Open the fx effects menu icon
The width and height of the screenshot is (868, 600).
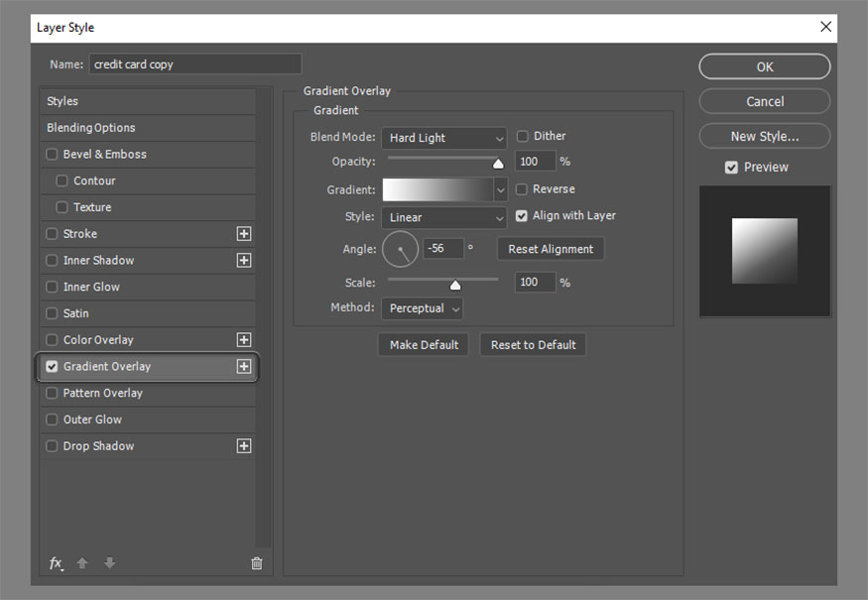(x=56, y=563)
